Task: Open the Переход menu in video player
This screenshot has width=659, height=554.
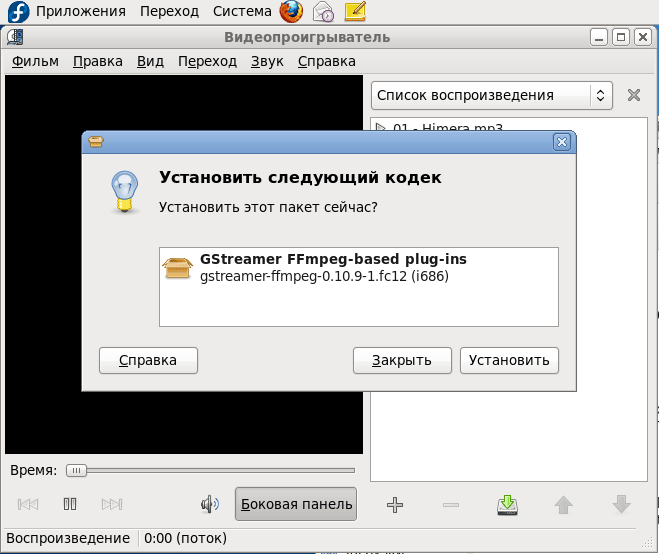Action: point(207,61)
